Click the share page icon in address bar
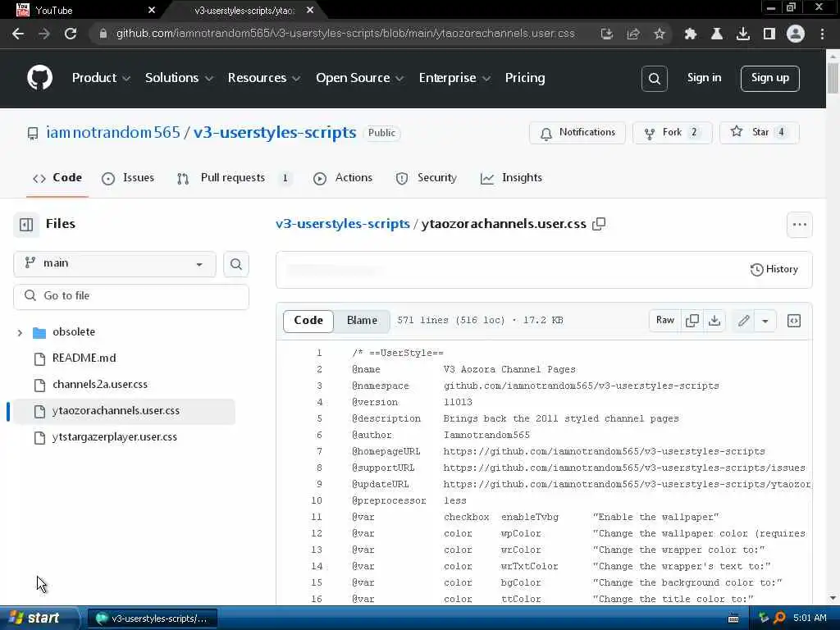840x630 pixels. (x=632, y=34)
